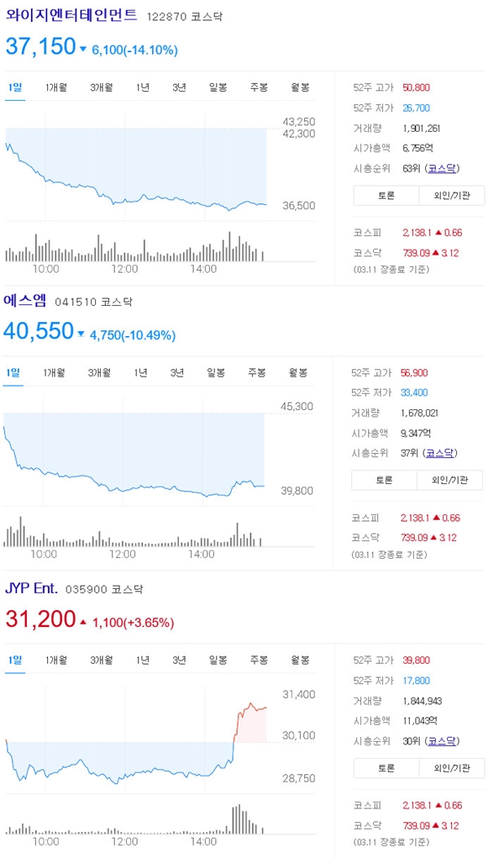Image resolution: width=504 pixels, height=858 pixels.
Task: Select the 1개월 tab on 와이지엔터테인먼트 chart
Action: tap(55, 87)
